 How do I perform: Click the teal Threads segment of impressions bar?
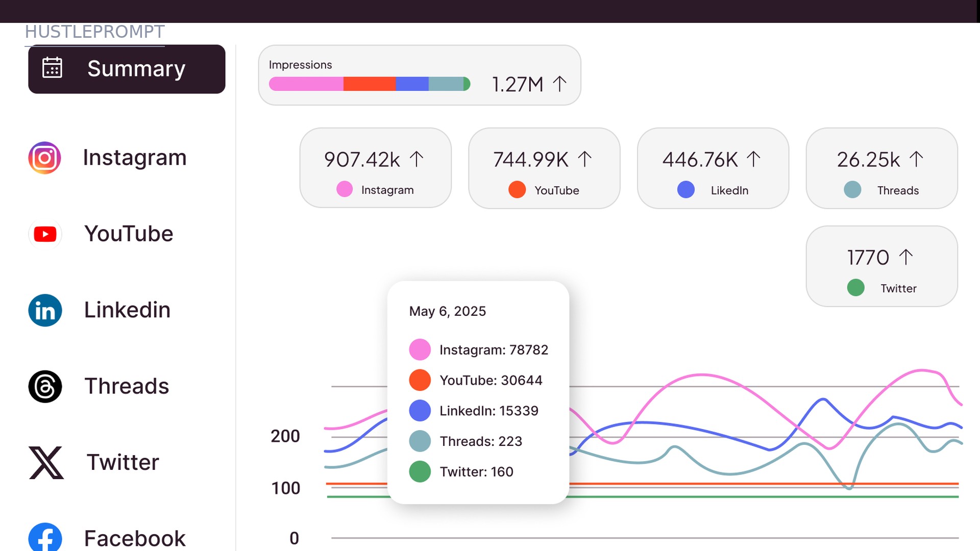point(446,84)
